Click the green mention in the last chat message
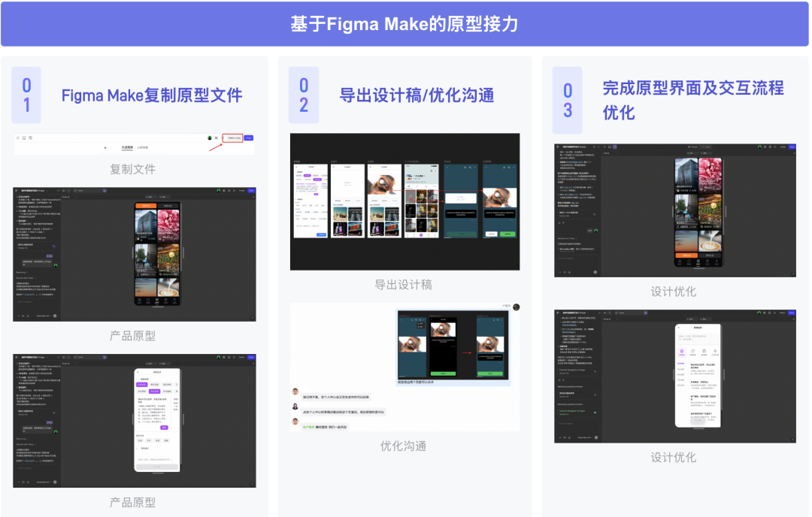The height and width of the screenshot is (517, 812). pos(309,427)
